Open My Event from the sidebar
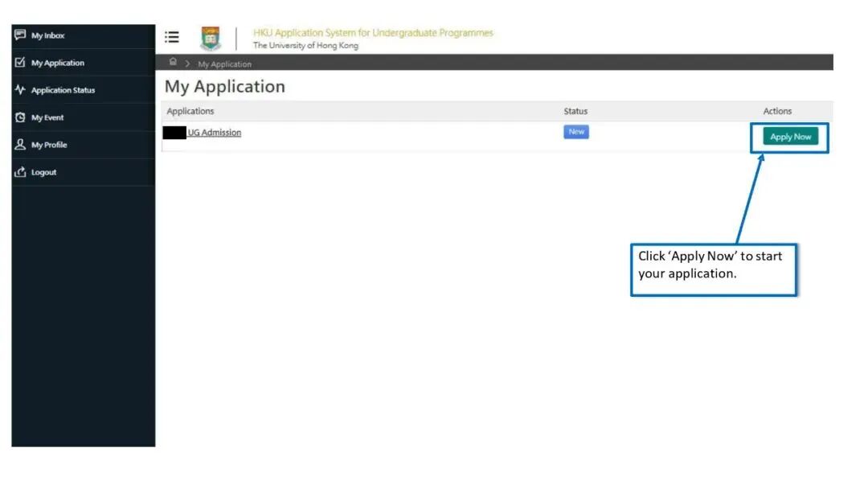The height and width of the screenshot is (489, 868). click(47, 117)
